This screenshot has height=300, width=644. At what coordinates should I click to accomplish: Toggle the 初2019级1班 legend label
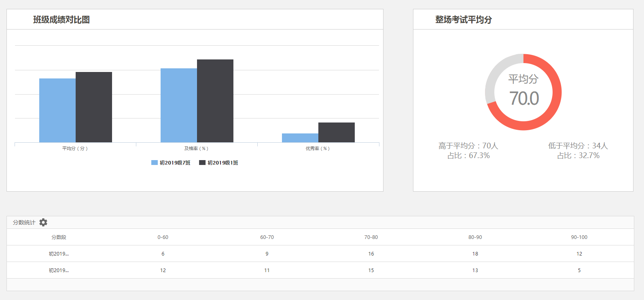point(222,163)
